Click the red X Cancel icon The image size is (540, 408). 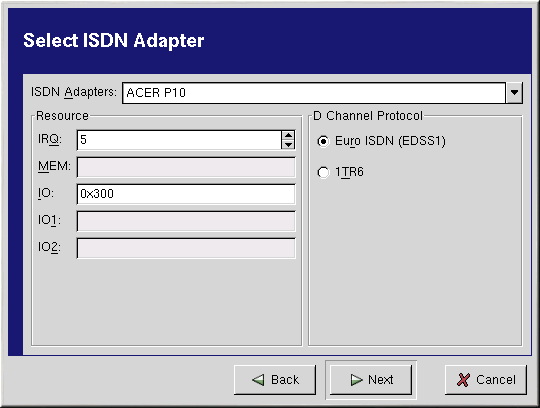(463, 380)
